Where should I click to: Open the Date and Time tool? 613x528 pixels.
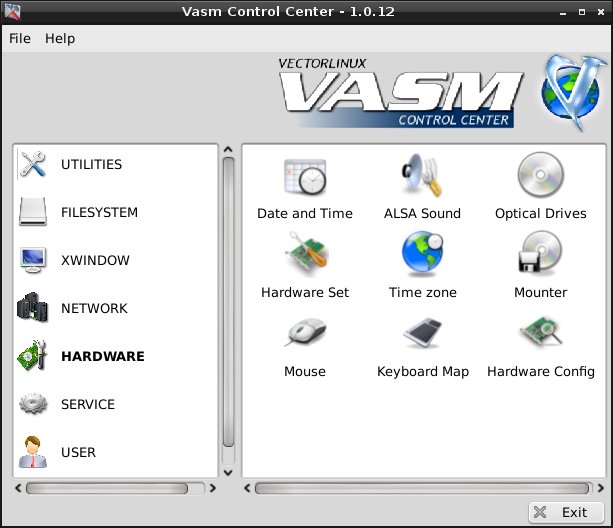click(305, 179)
